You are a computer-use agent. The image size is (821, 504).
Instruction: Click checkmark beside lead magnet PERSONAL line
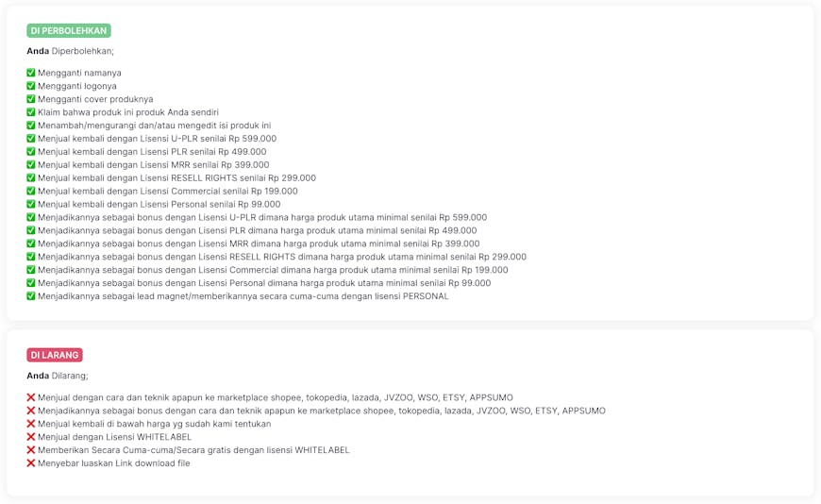coord(31,296)
